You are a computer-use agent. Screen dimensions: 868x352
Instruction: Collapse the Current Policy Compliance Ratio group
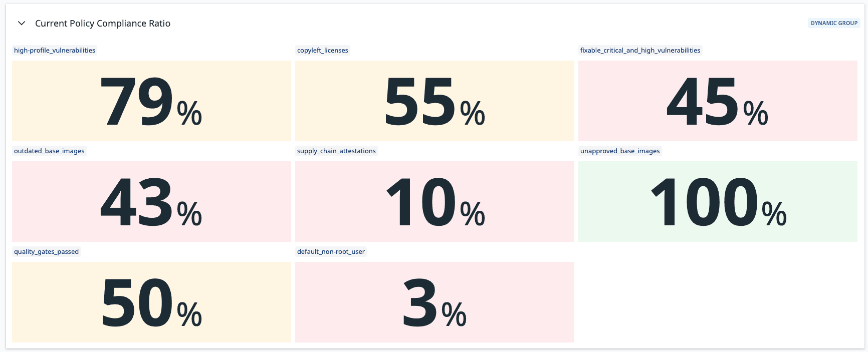point(22,24)
